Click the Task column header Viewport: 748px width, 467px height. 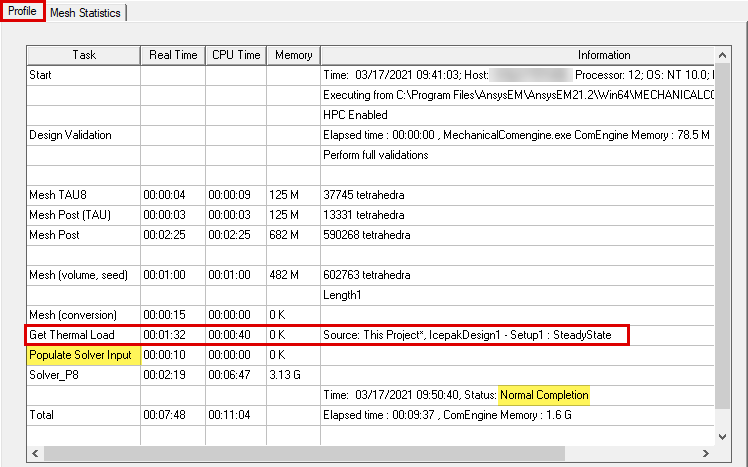(x=83, y=55)
